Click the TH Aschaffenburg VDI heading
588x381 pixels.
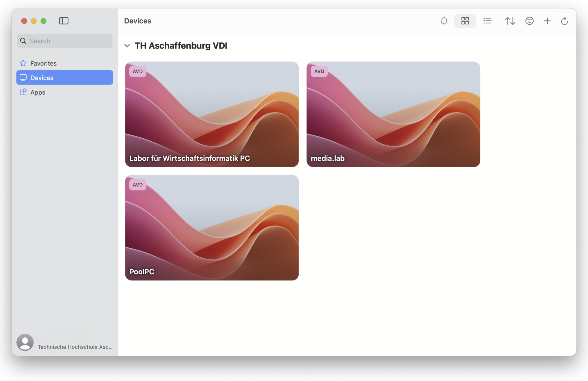(x=181, y=46)
